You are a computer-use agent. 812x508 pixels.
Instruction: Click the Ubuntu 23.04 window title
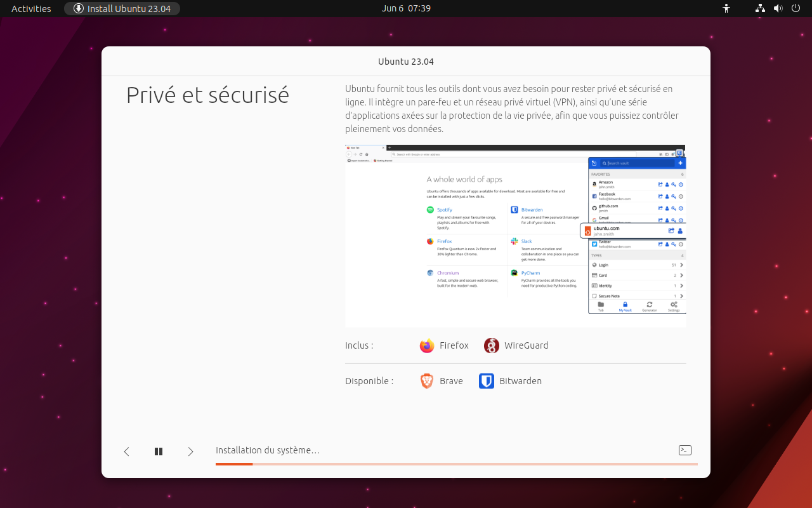pos(406,62)
